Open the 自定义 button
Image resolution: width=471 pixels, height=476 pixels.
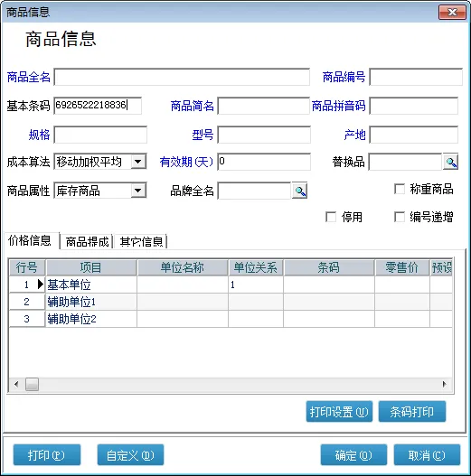pos(130,454)
